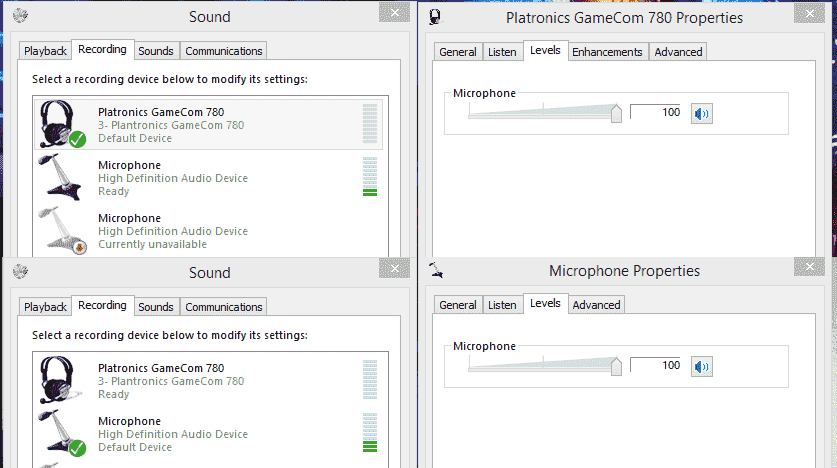This screenshot has width=837, height=468.
Task: Click level value field in GameCom Properties
Action: point(656,112)
